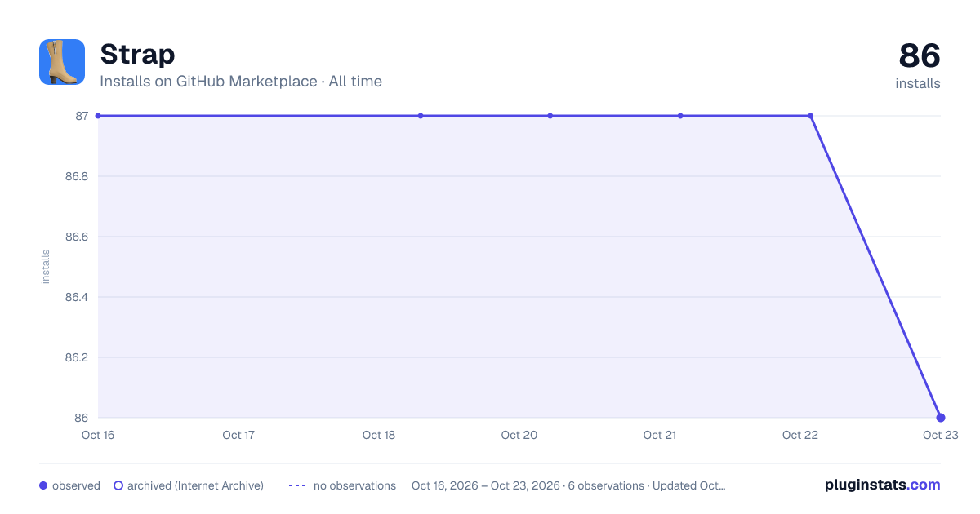Select the data point just after Oct 20
980x514 pixels.
[550, 116]
